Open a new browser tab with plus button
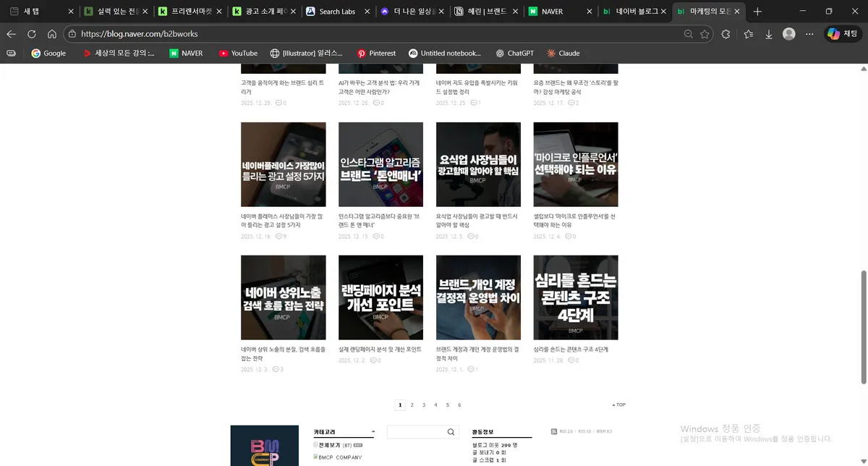This screenshot has height=466, width=868. (x=757, y=11)
